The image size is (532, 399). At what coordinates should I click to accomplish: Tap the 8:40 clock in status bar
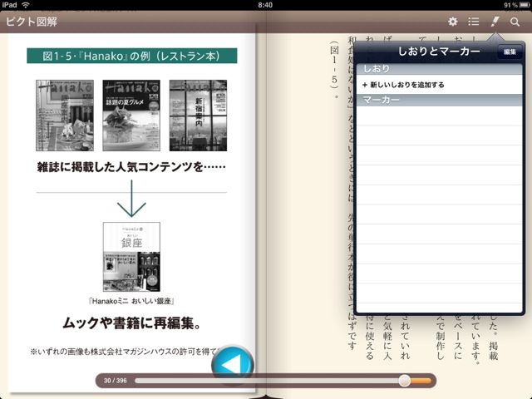pos(265,5)
